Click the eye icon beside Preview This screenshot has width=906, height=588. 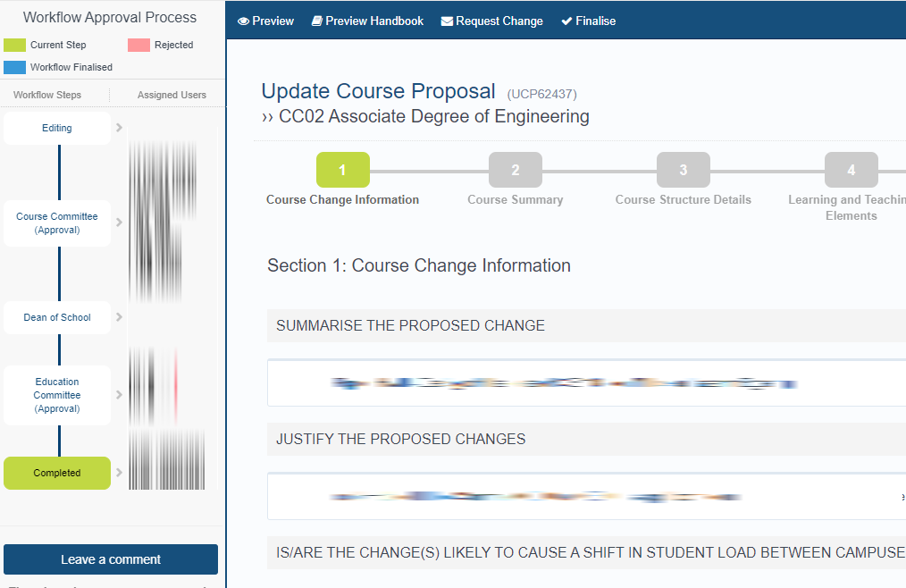(243, 21)
